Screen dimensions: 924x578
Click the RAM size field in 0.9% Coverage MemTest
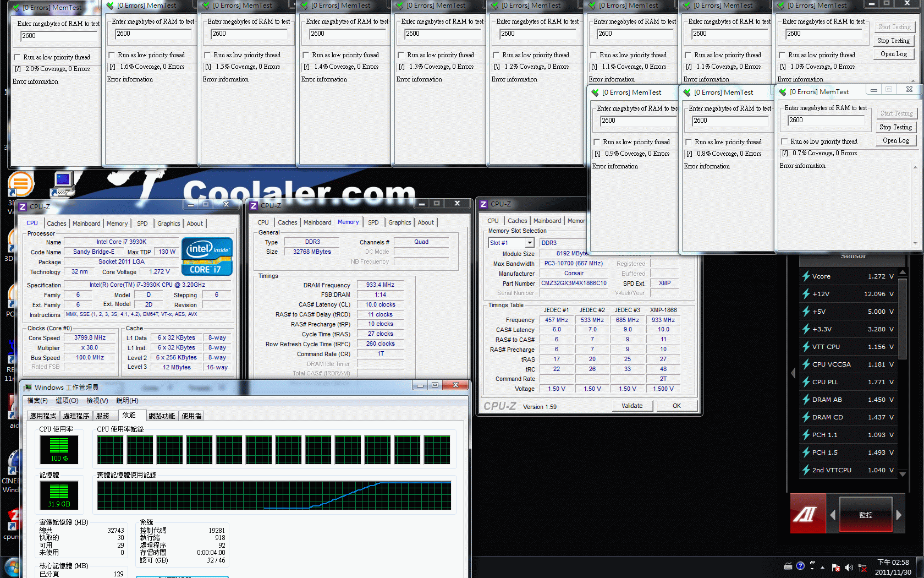(639, 121)
